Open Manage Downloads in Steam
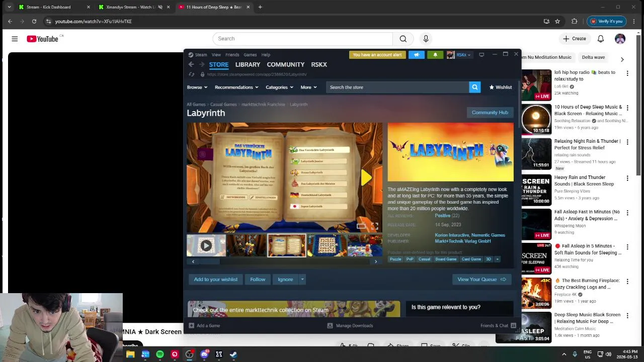The height and width of the screenshot is (362, 644). tap(350, 325)
